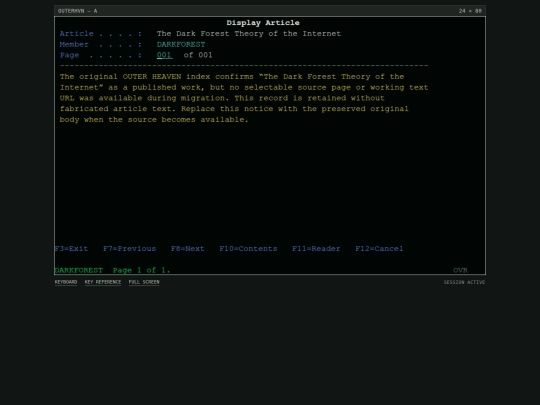
Task: Go back with F7=Previous
Action: tap(129, 249)
